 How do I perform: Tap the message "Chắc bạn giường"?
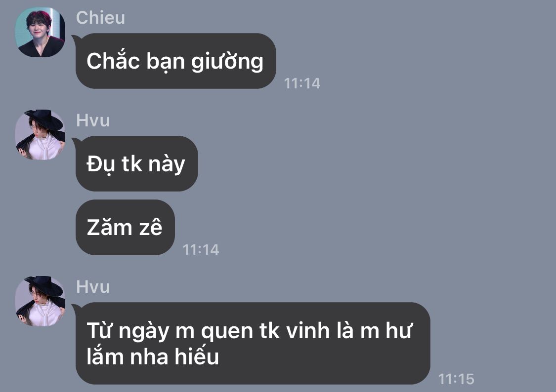click(x=175, y=61)
